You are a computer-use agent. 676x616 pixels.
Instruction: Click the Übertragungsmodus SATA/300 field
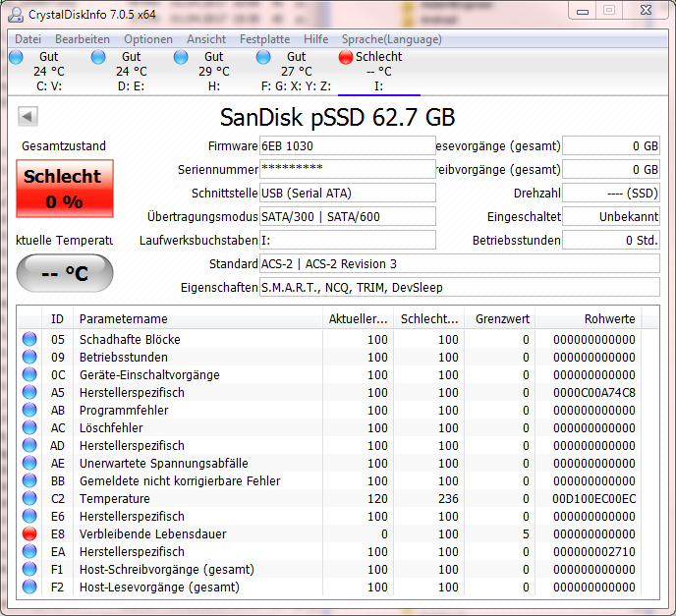pos(348,216)
